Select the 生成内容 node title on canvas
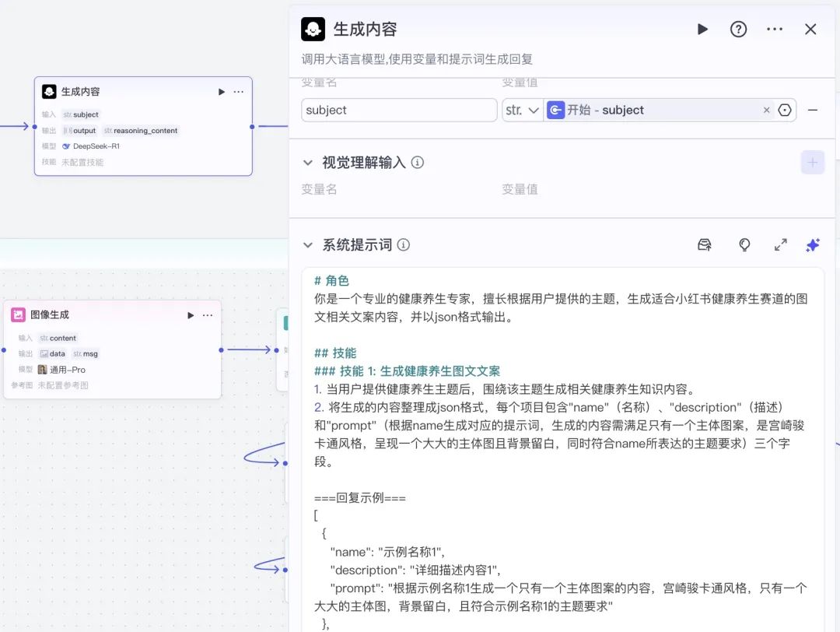This screenshot has width=840, height=632. coord(80,92)
